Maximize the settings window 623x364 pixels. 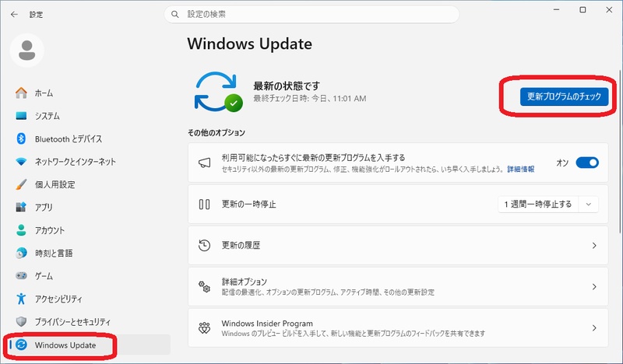tap(583, 10)
